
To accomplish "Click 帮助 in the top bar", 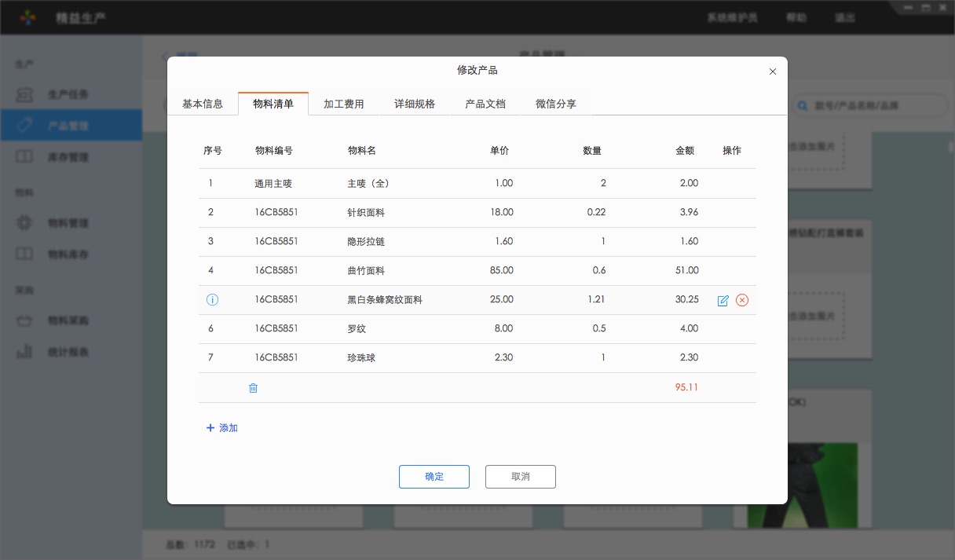I will [x=796, y=17].
